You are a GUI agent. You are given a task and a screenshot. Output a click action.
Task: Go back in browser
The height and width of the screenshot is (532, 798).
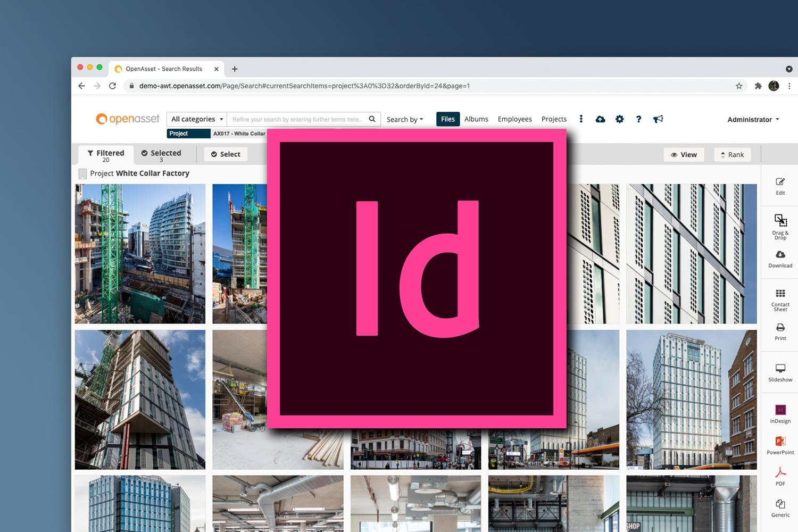coord(81,86)
